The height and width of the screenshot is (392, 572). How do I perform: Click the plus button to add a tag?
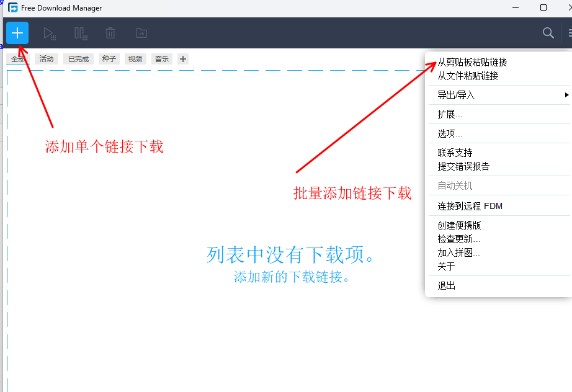[183, 59]
